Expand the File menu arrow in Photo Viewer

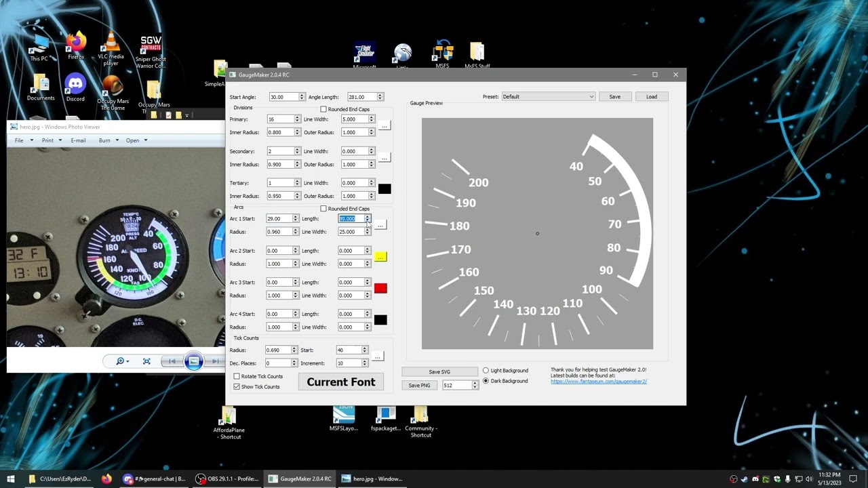click(x=31, y=141)
